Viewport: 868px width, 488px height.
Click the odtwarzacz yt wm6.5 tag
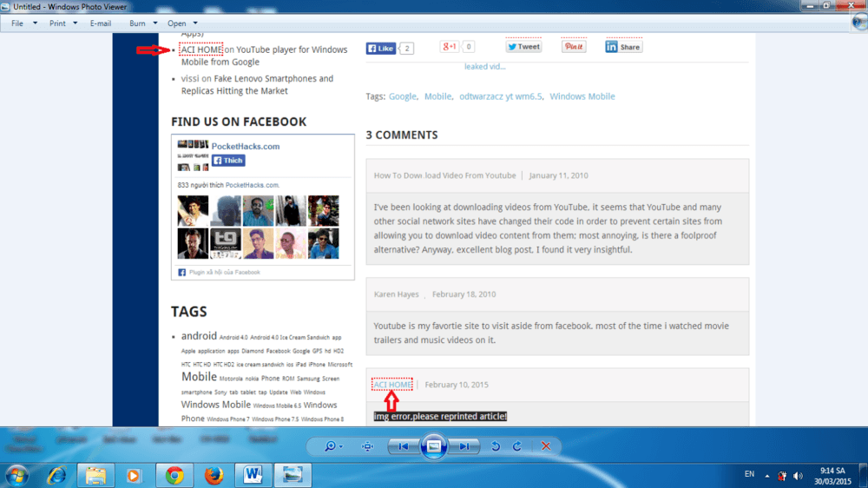tap(501, 96)
